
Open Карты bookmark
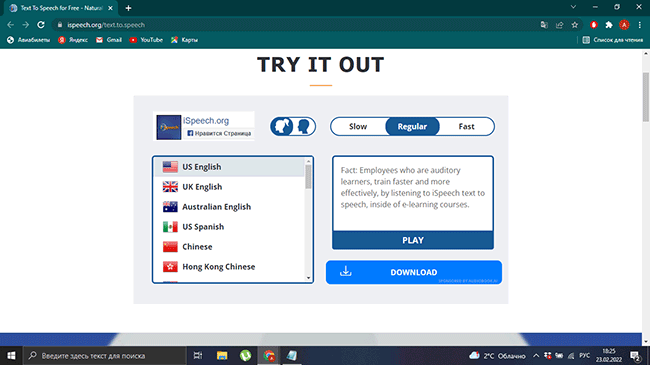click(184, 40)
